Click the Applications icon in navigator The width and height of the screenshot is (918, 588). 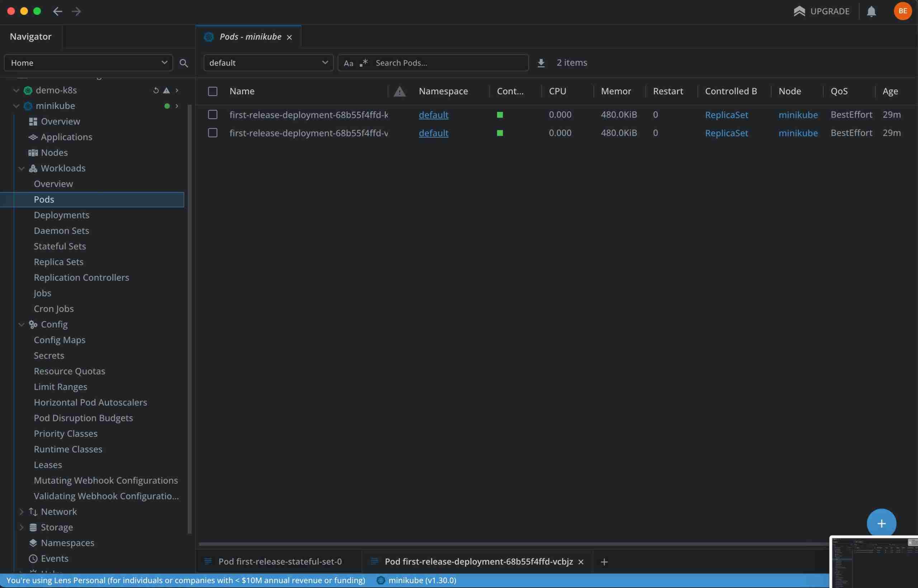pyautogui.click(x=33, y=137)
